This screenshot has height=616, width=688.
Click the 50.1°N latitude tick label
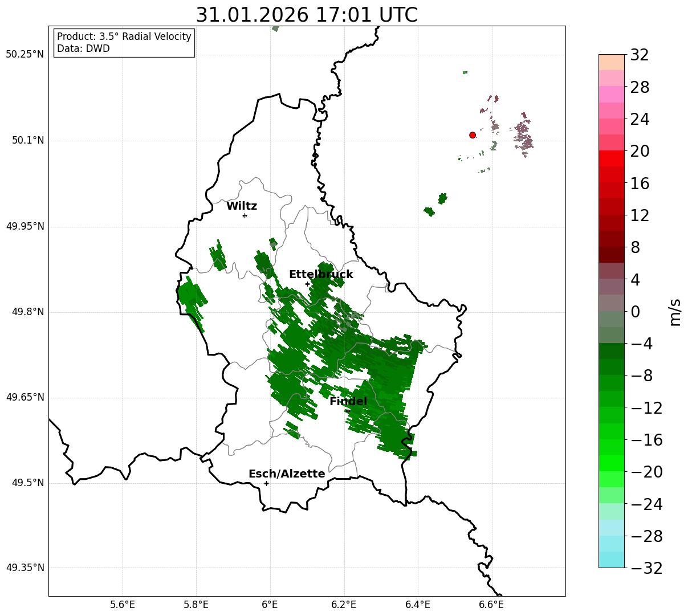(x=28, y=140)
